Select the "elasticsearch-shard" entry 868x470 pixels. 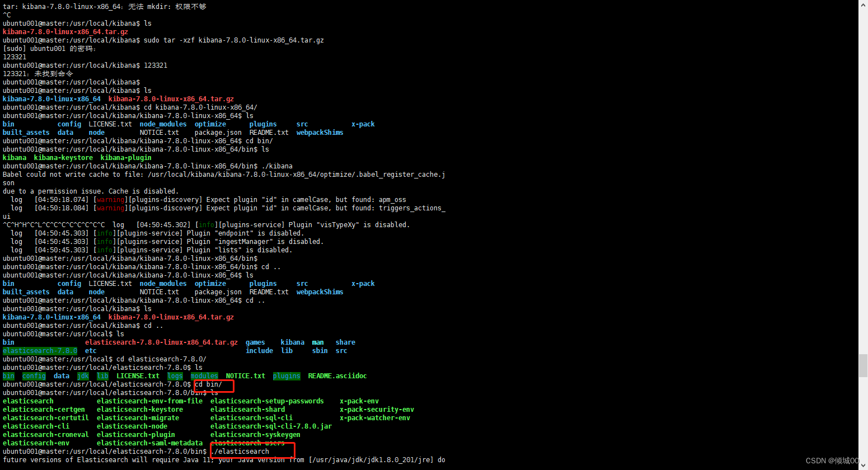[247, 410]
